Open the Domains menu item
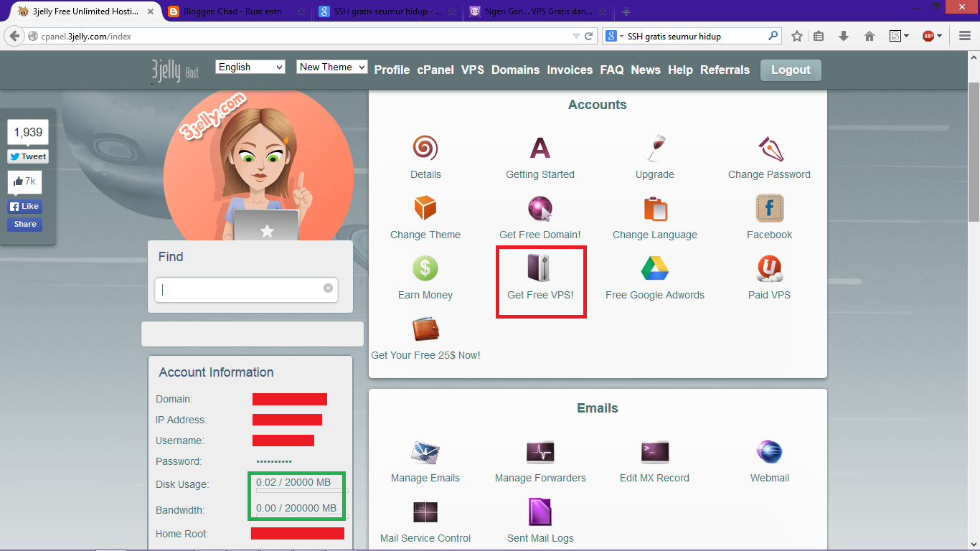980x551 pixels. [515, 70]
